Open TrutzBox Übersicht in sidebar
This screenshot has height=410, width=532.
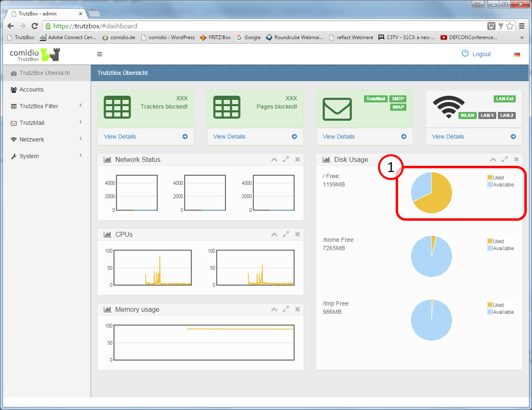[x=47, y=73]
